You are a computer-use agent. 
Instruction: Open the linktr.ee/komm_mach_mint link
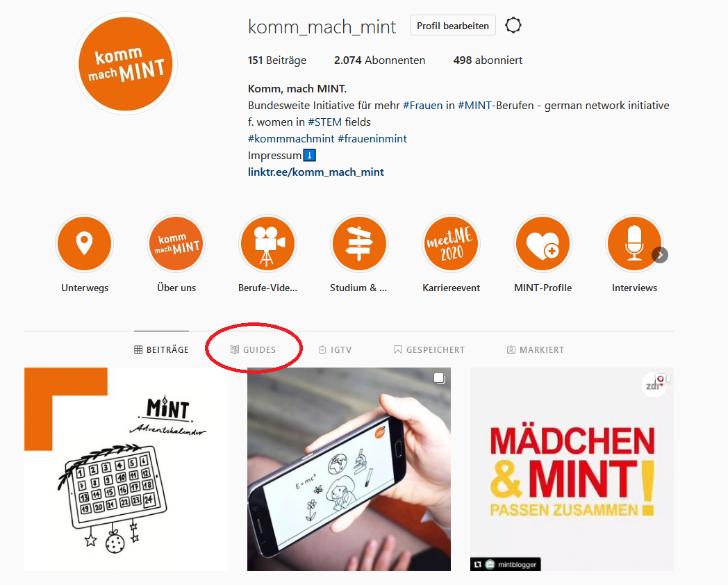point(315,172)
